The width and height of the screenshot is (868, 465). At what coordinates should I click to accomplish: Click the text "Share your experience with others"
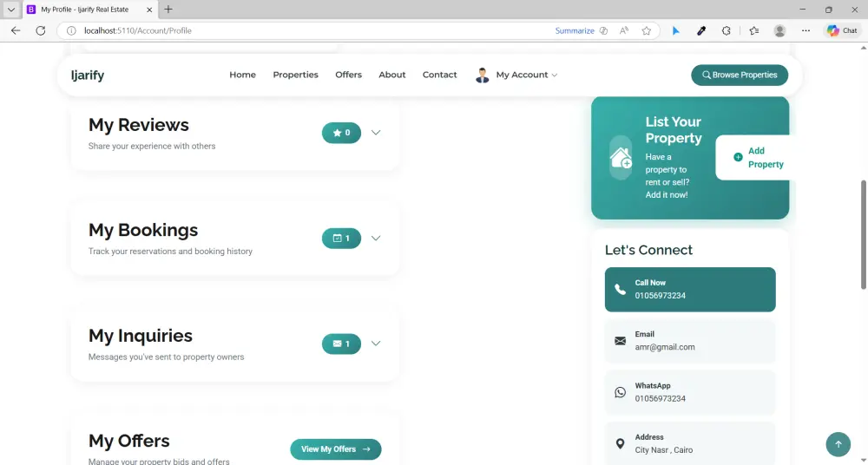click(x=152, y=146)
